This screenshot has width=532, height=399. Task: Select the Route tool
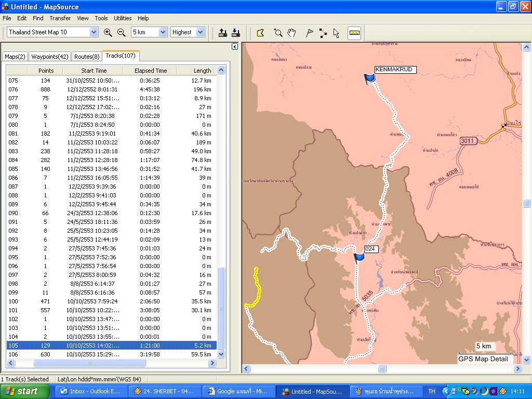(323, 33)
